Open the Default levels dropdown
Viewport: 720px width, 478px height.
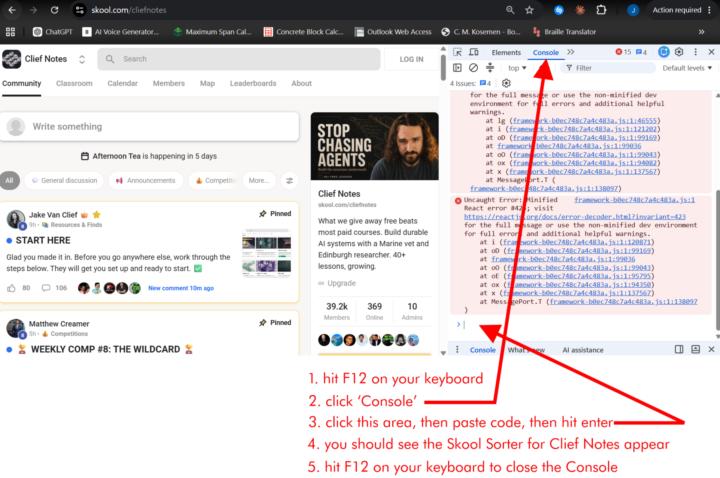click(x=687, y=68)
